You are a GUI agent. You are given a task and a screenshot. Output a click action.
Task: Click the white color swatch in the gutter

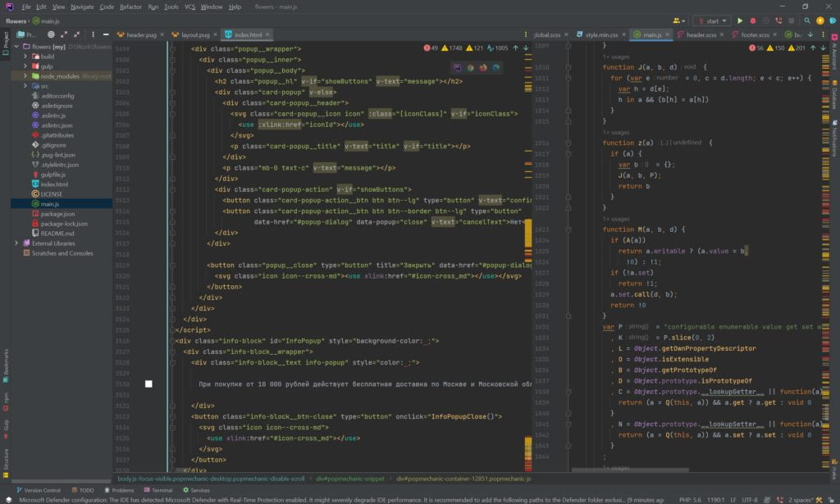148,384
